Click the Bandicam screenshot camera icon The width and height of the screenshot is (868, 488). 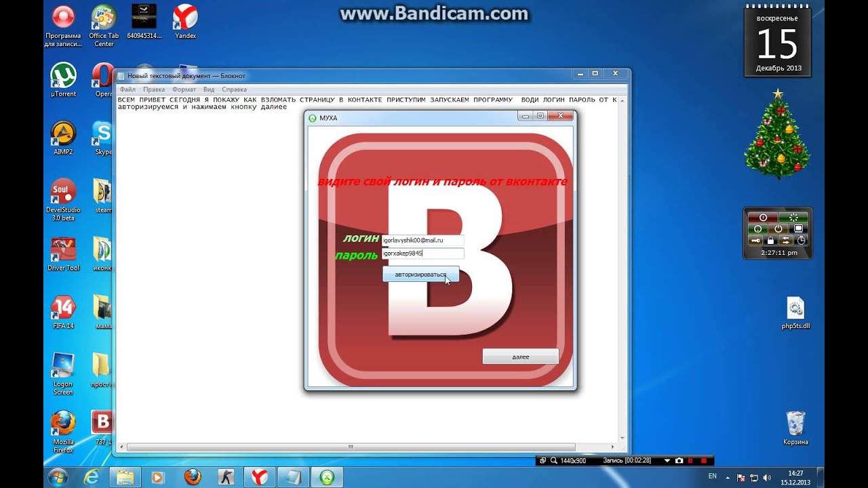coord(679,461)
